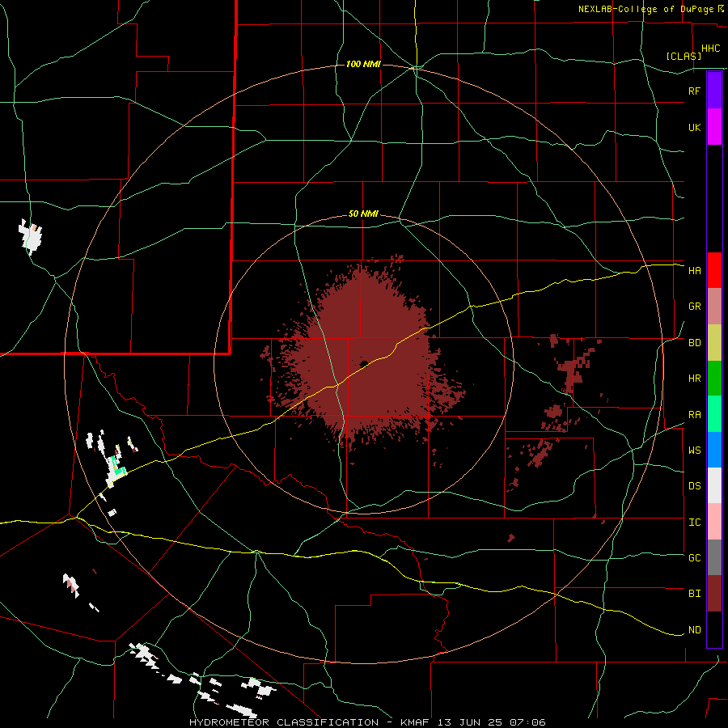
Task: Click the 'HYDROMETEOR CLASSIFICATION' title text
Action: pos(283,722)
